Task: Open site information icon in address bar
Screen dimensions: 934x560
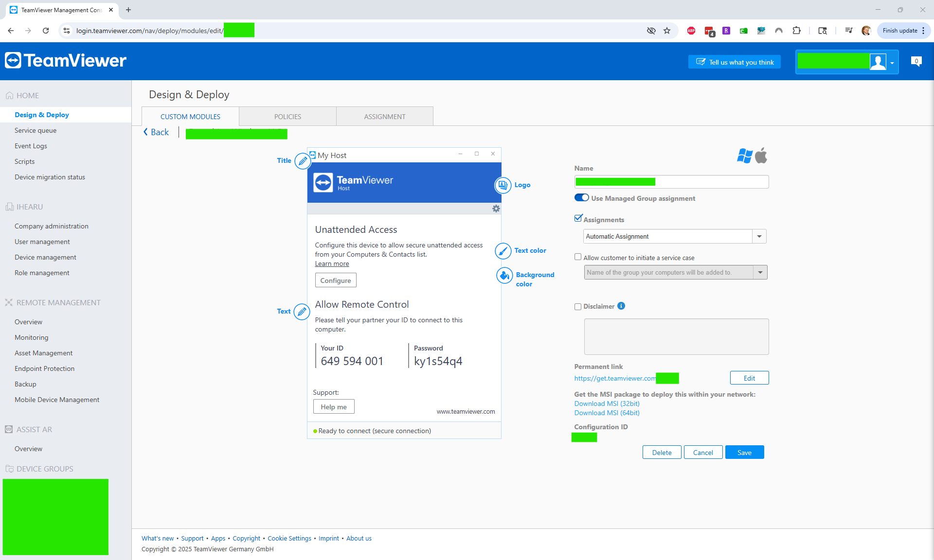Action: (67, 31)
